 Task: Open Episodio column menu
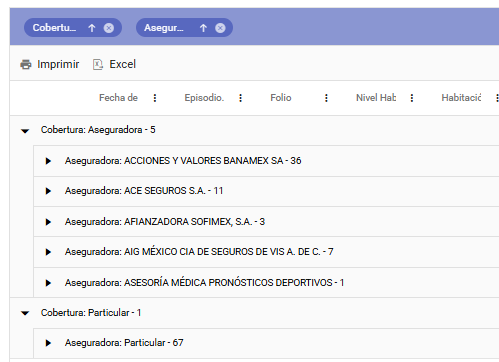coord(240,98)
